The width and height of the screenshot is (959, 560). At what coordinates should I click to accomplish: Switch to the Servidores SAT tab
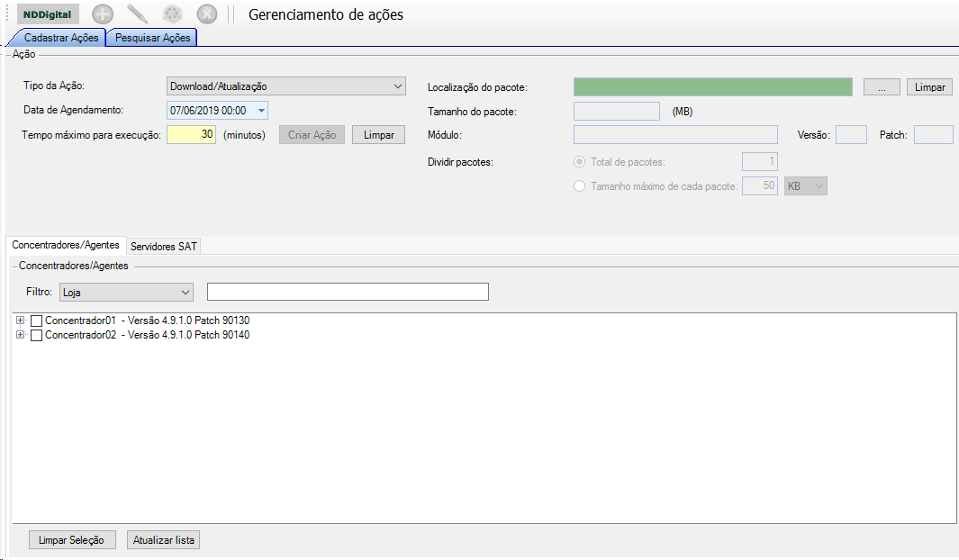point(163,247)
